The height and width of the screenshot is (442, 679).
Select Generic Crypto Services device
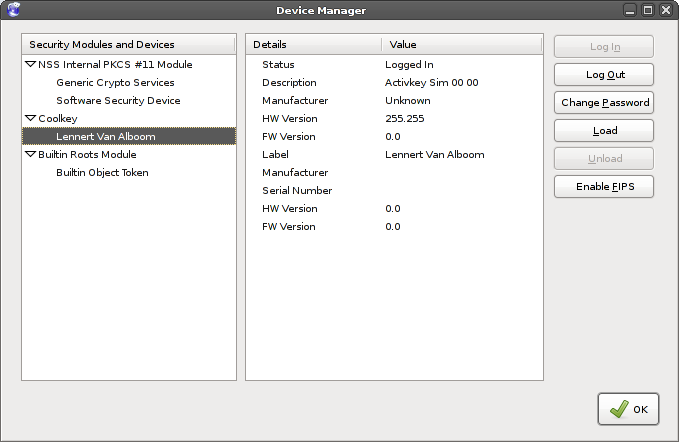(115, 83)
